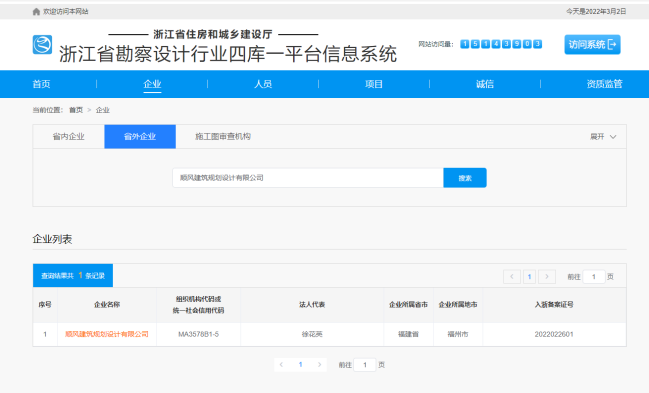This screenshot has width=649, height=393.
Task: Open the 项目 navigation menu item
Action: [x=374, y=84]
